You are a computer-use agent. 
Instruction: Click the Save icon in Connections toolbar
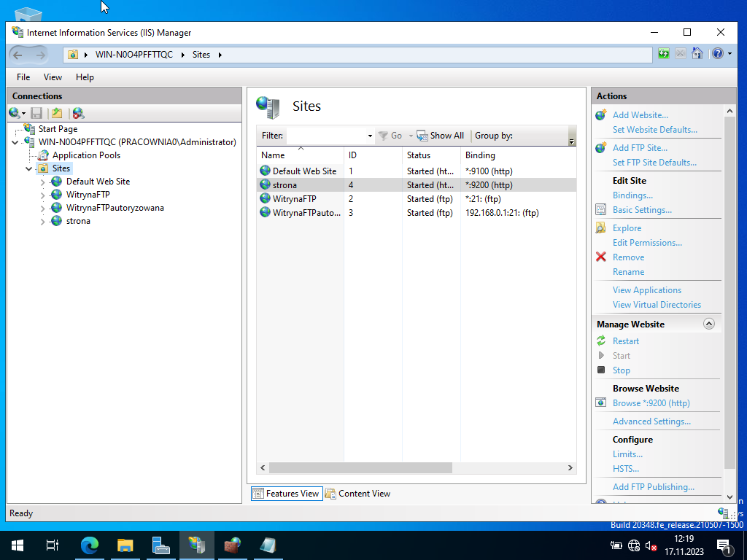(36, 113)
